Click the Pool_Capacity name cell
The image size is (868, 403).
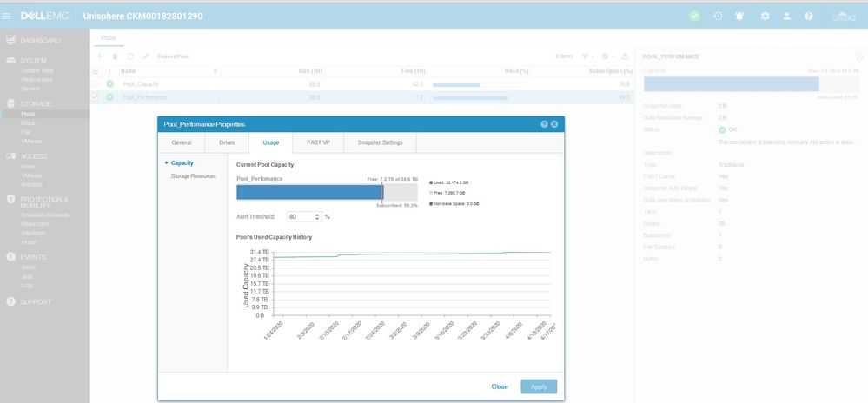pos(141,84)
